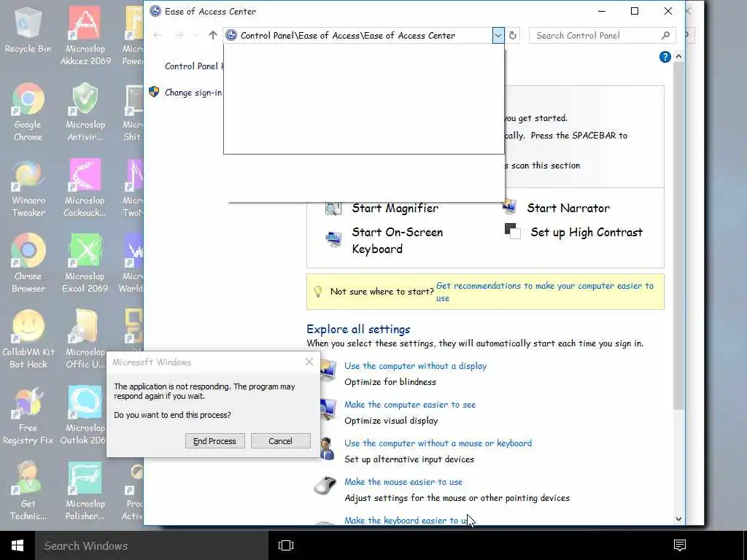Screen dimensions: 747x560
Task: Click the address bar path text
Action: click(x=347, y=35)
